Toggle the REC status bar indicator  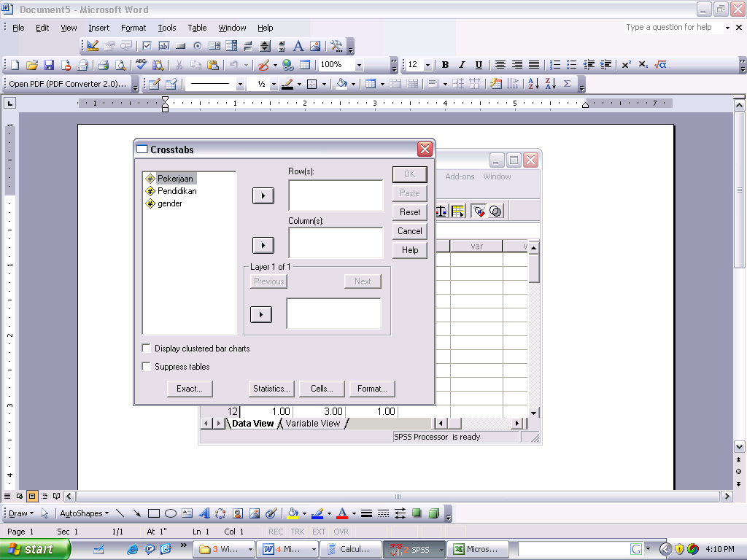(275, 532)
